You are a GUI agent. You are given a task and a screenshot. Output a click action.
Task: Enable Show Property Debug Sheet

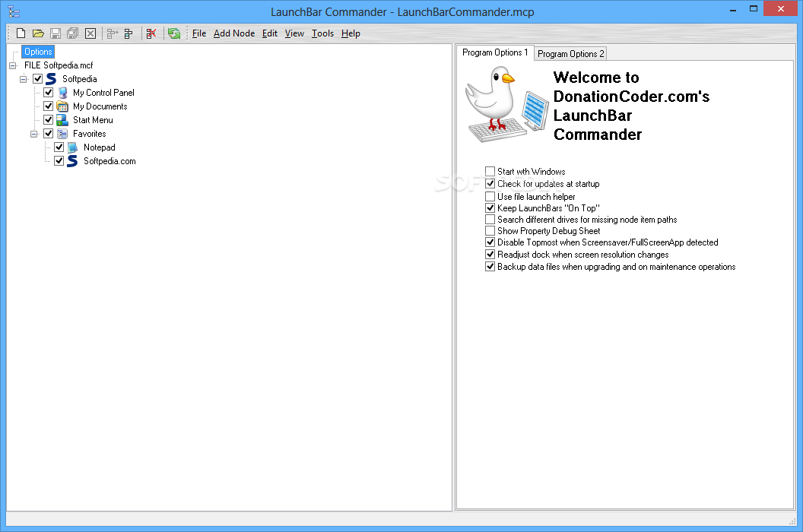tap(490, 231)
